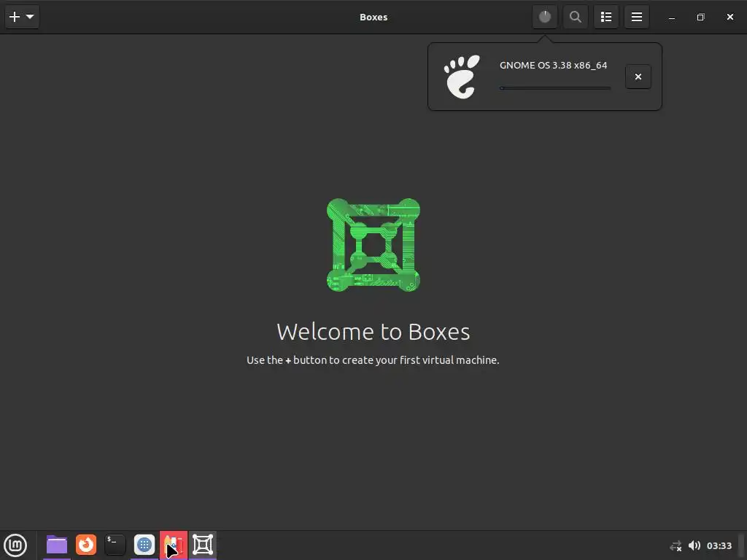
Task: Open the Linux Mint start menu
Action: point(15,545)
